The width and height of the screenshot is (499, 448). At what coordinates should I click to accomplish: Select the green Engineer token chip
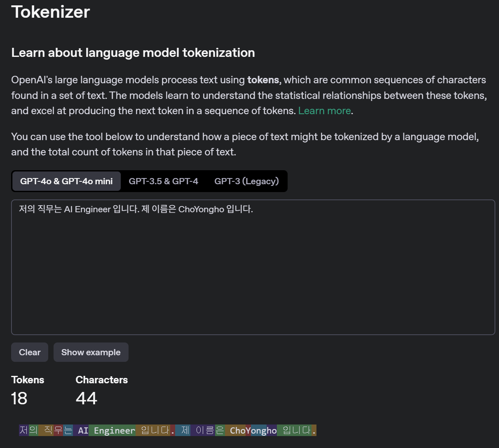click(x=112, y=430)
